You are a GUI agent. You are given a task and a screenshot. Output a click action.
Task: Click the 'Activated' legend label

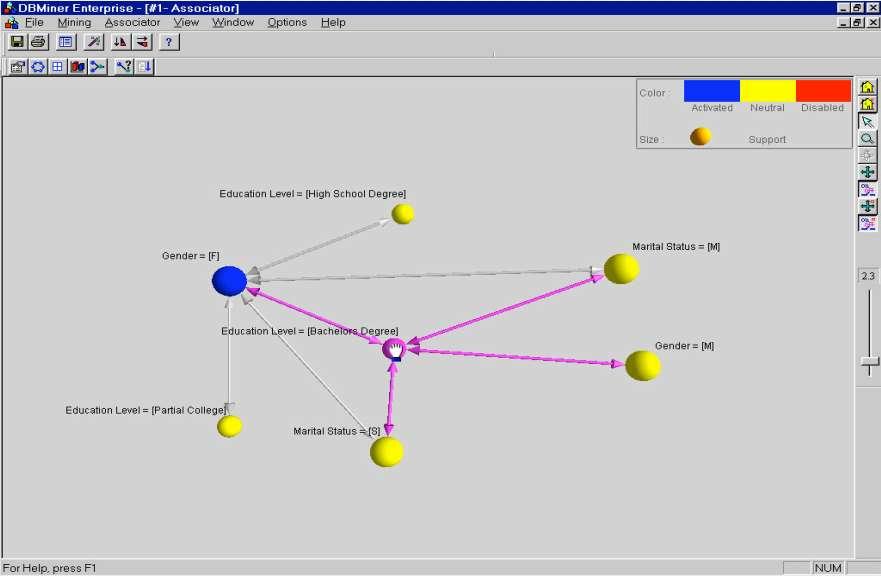[712, 108]
